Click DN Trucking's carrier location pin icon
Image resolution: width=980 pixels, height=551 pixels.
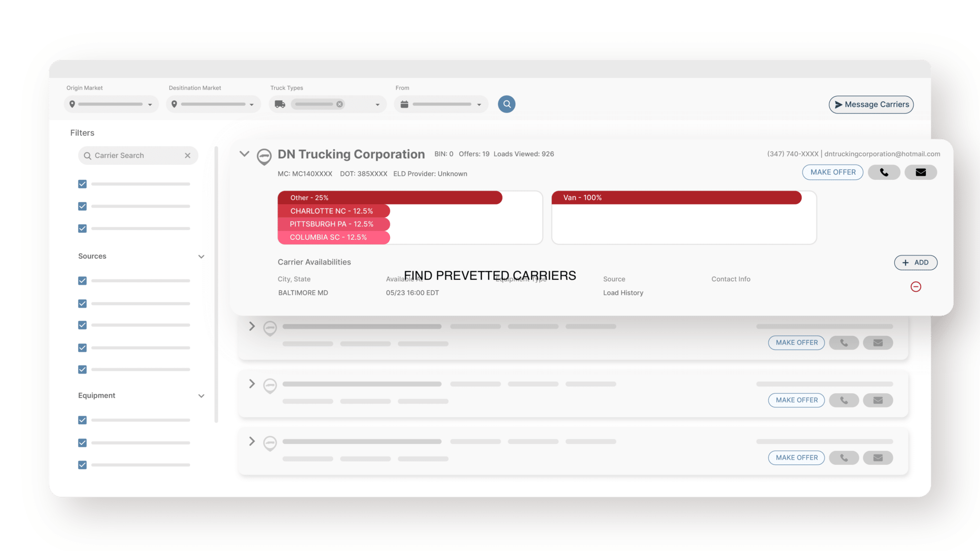264,157
